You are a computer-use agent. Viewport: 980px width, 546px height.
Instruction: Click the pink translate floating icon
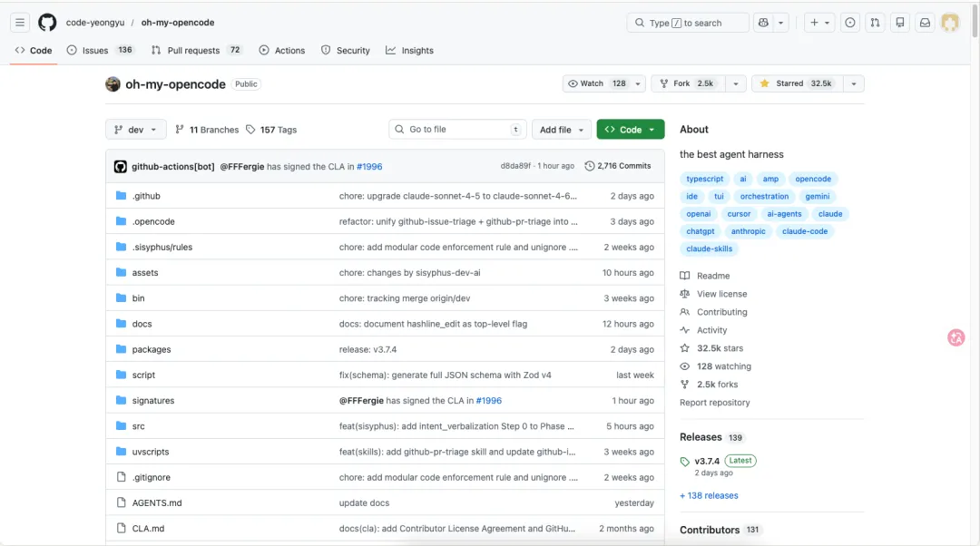(x=955, y=338)
